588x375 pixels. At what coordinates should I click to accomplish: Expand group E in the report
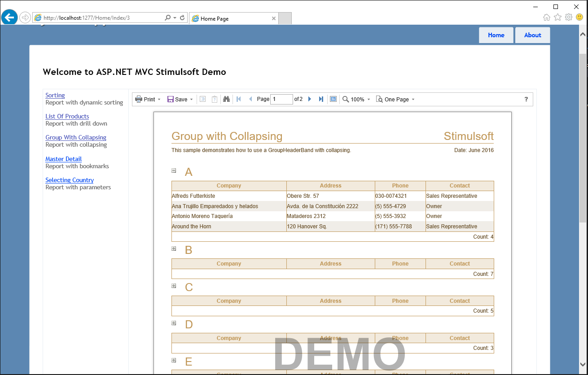pyautogui.click(x=174, y=360)
